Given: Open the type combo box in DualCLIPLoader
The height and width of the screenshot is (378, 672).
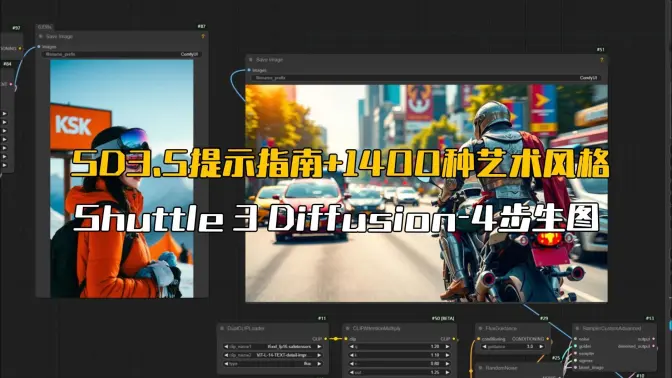Looking at the screenshot, I should click(273, 364).
